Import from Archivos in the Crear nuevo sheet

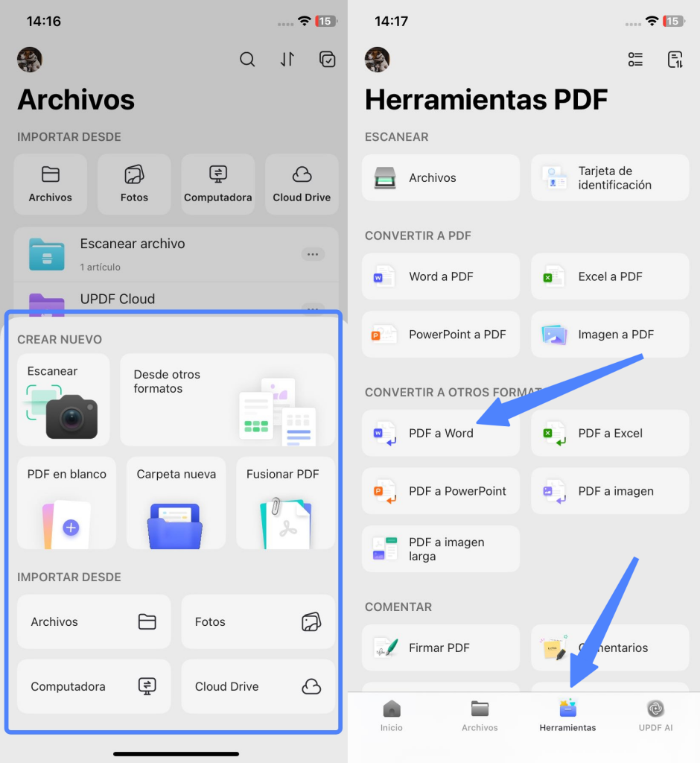click(94, 621)
